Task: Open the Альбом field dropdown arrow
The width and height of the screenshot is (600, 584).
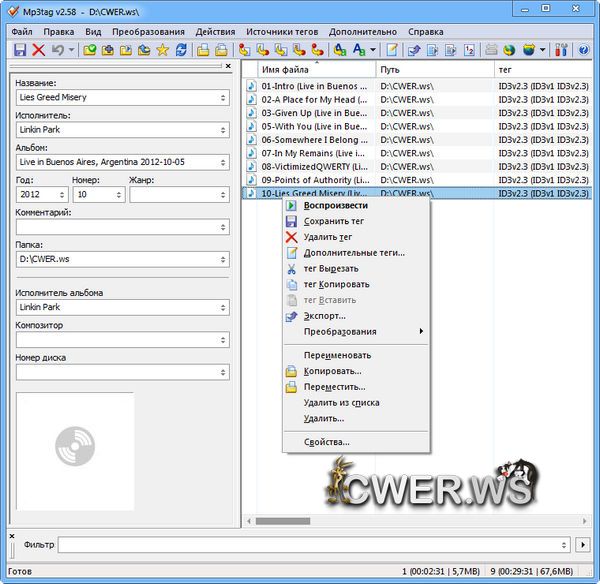Action: tap(222, 162)
